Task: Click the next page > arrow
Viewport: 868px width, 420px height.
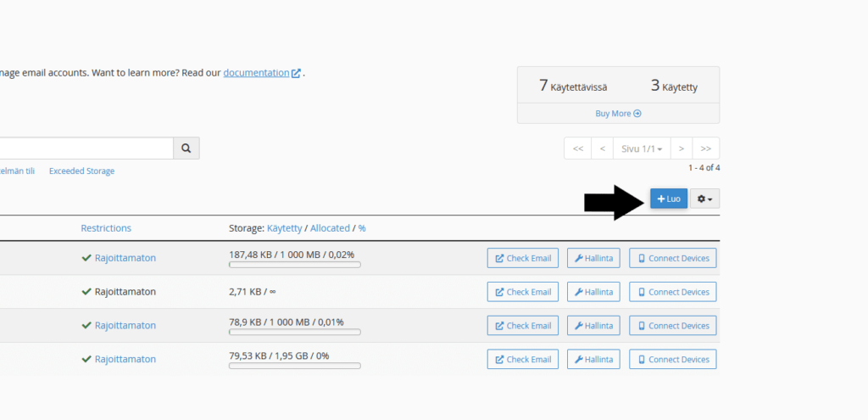Action: [681, 148]
